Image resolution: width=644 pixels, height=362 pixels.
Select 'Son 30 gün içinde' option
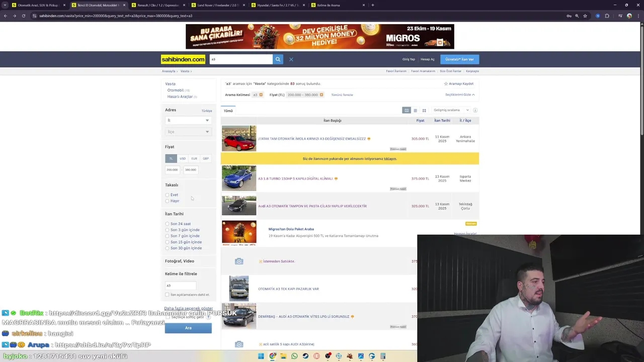(167, 248)
